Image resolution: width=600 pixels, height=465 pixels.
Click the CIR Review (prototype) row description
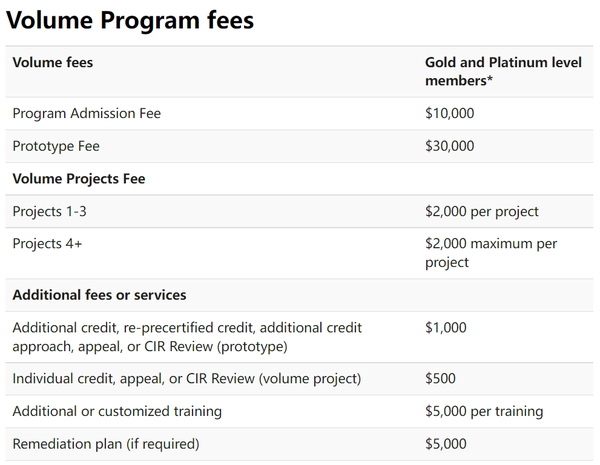point(187,337)
